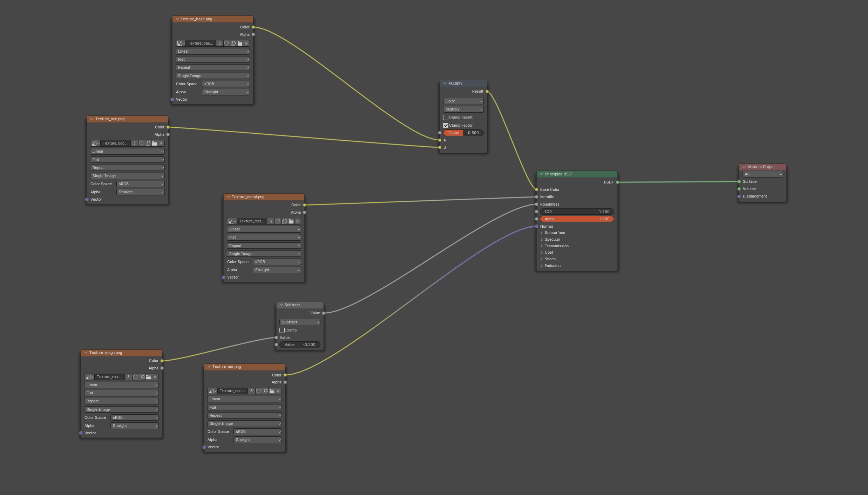868x495 pixels.
Task: Open Multiply blend mode dropdown
Action: point(463,109)
